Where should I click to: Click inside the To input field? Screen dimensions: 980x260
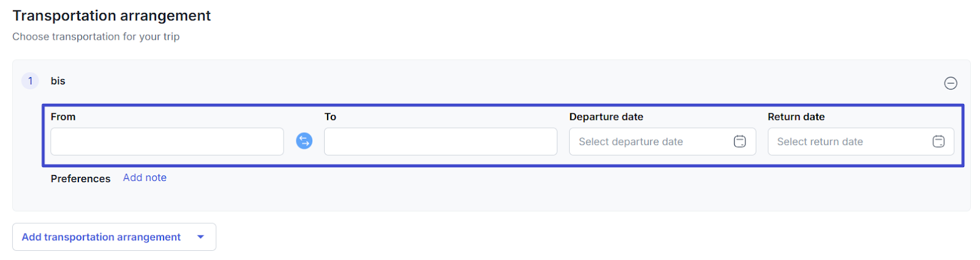[x=440, y=141]
